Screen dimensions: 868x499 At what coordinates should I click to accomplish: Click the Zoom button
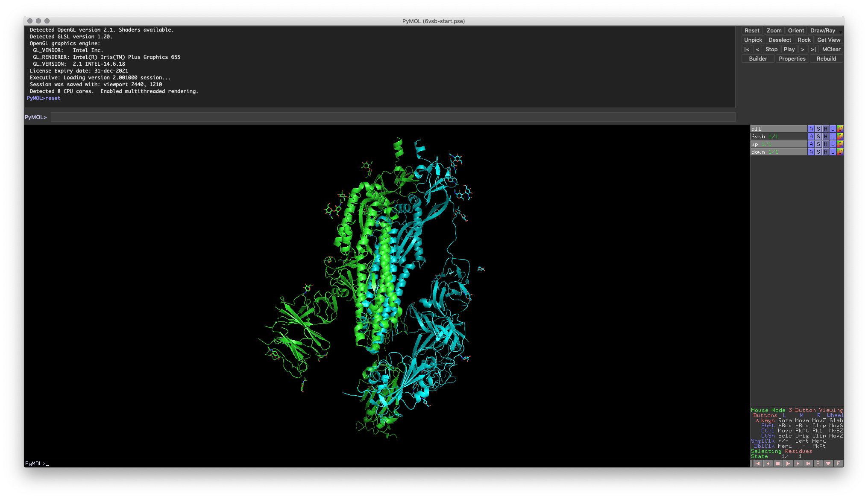pos(774,31)
